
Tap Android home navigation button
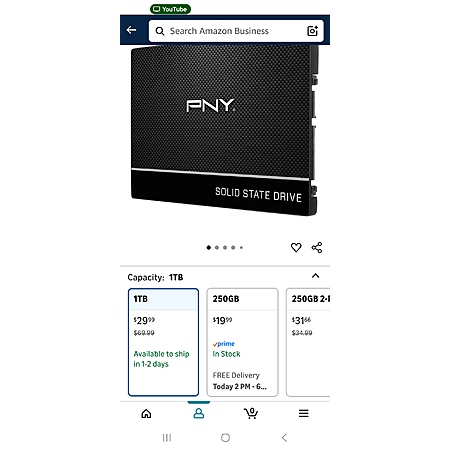[225, 437]
